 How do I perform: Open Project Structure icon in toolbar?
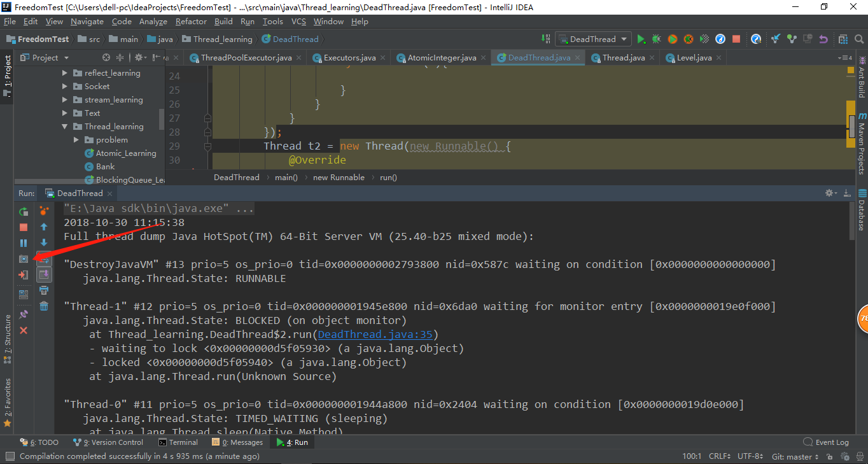[843, 39]
